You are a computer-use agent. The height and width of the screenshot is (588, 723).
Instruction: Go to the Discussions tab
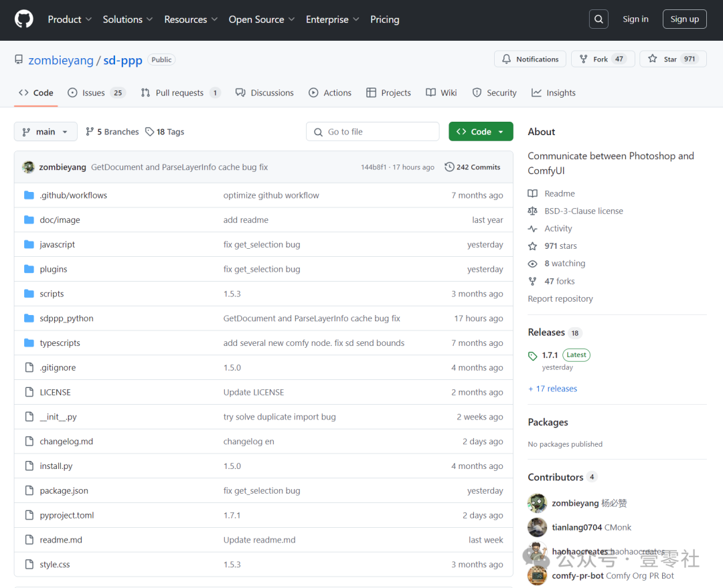pyautogui.click(x=264, y=92)
